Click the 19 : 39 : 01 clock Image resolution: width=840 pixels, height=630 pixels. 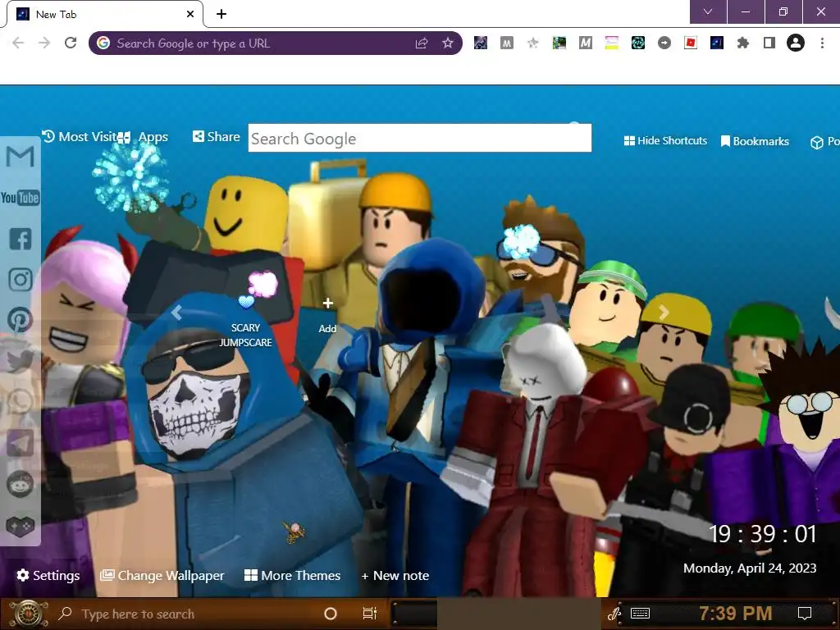pos(762,534)
